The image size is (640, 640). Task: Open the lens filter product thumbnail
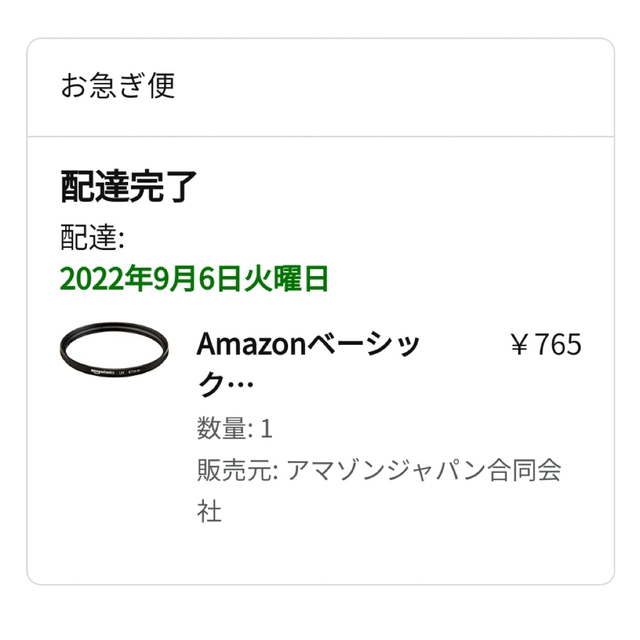[114, 349]
